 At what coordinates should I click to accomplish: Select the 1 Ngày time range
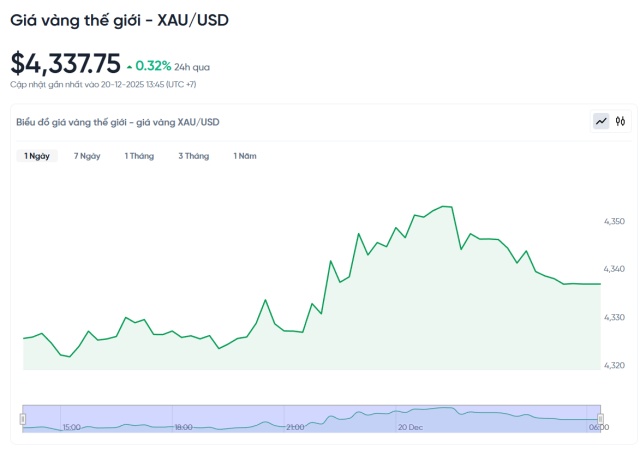pyautogui.click(x=37, y=156)
